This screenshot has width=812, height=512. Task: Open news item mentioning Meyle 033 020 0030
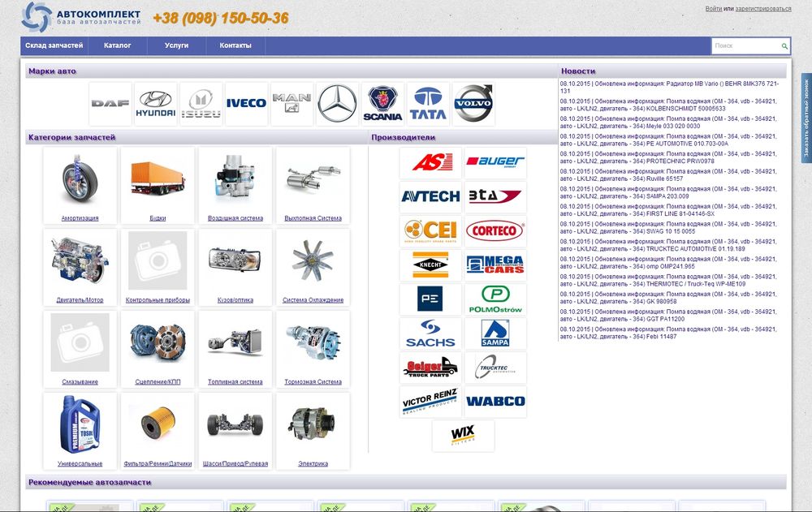(668, 123)
